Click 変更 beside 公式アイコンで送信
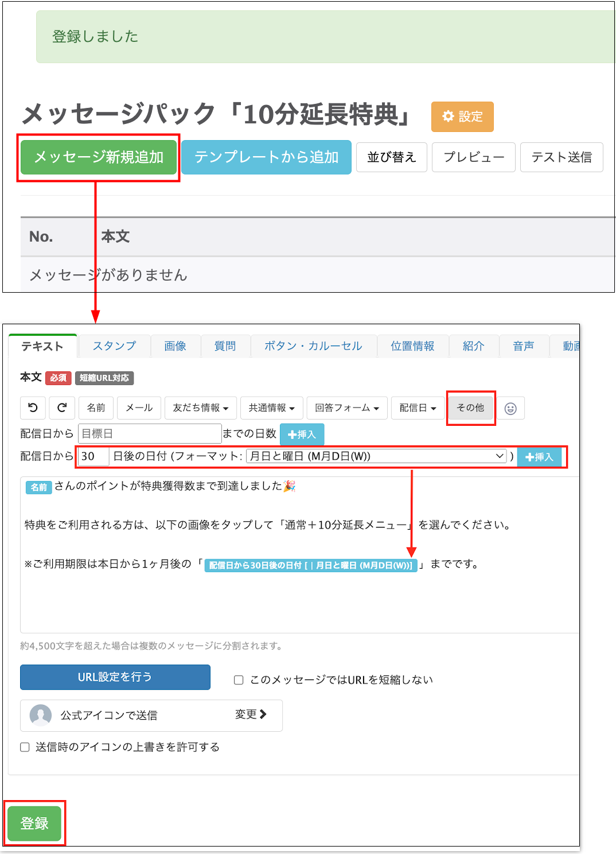This screenshot has height=854, width=616. [x=250, y=715]
